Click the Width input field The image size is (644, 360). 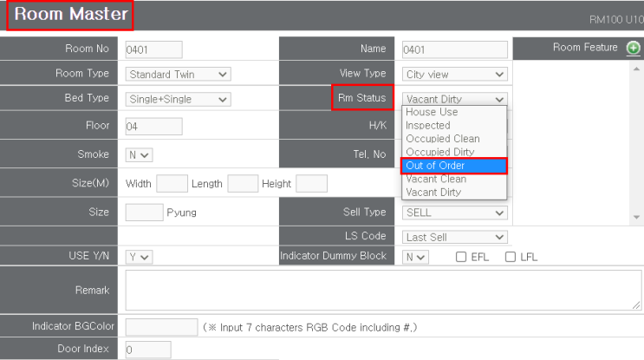pos(172,183)
